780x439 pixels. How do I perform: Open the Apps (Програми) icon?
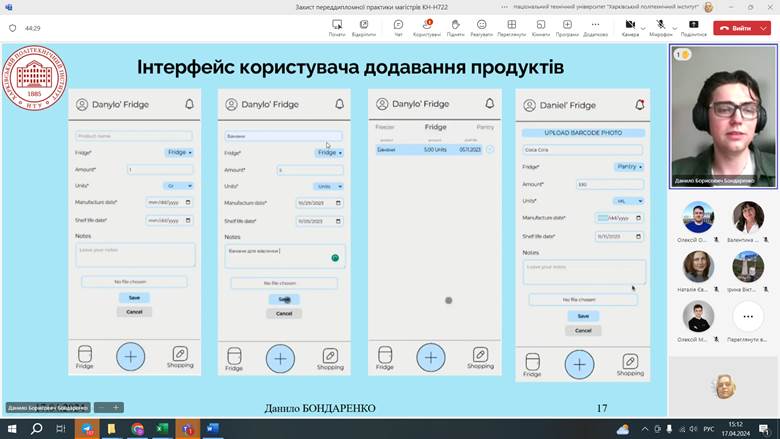(568, 27)
